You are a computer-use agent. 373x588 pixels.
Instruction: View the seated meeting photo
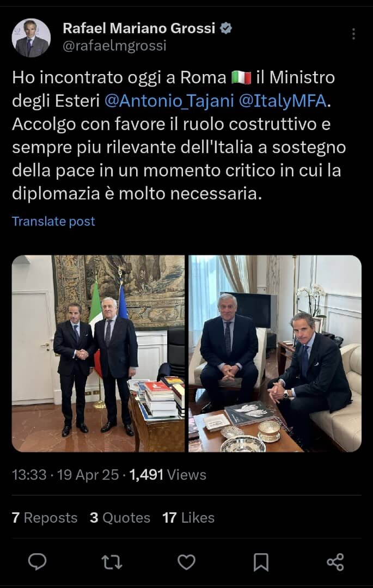click(x=275, y=354)
